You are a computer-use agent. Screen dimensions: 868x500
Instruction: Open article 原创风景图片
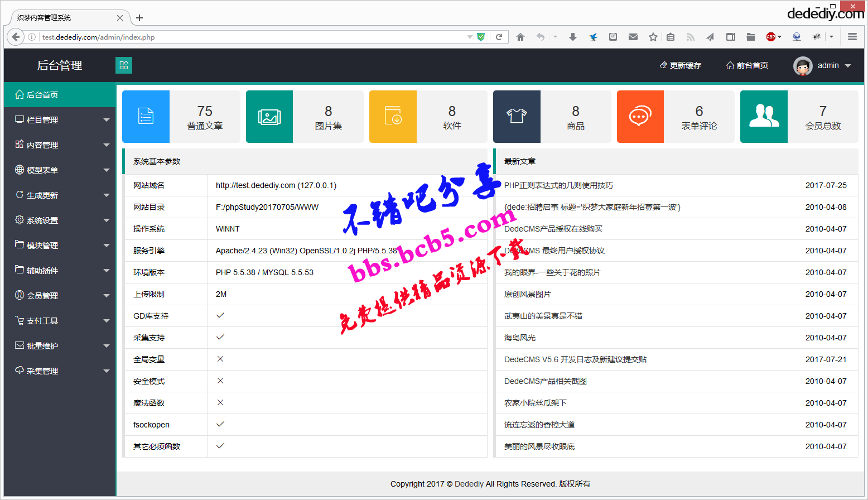coord(528,294)
